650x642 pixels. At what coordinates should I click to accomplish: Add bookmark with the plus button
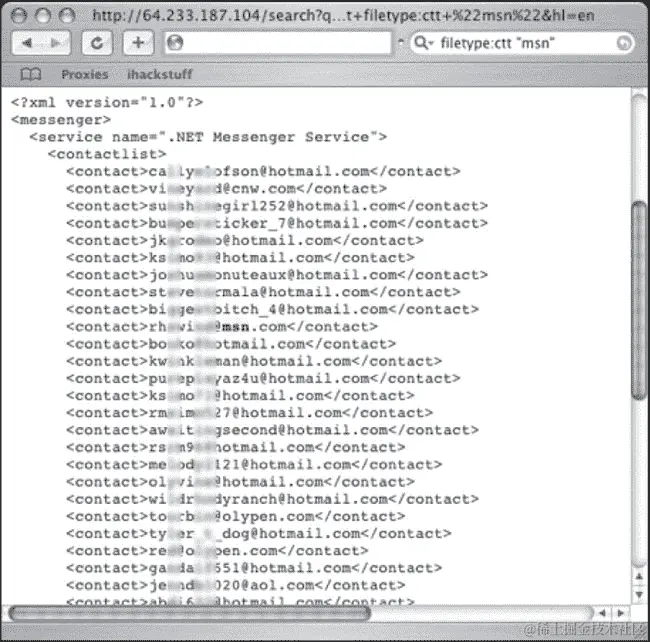pyautogui.click(x=138, y=43)
